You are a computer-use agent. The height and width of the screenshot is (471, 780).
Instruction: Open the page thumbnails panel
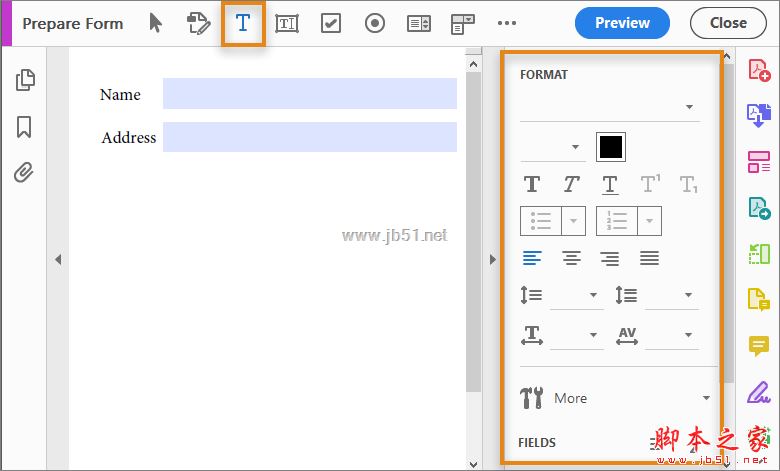[x=25, y=80]
